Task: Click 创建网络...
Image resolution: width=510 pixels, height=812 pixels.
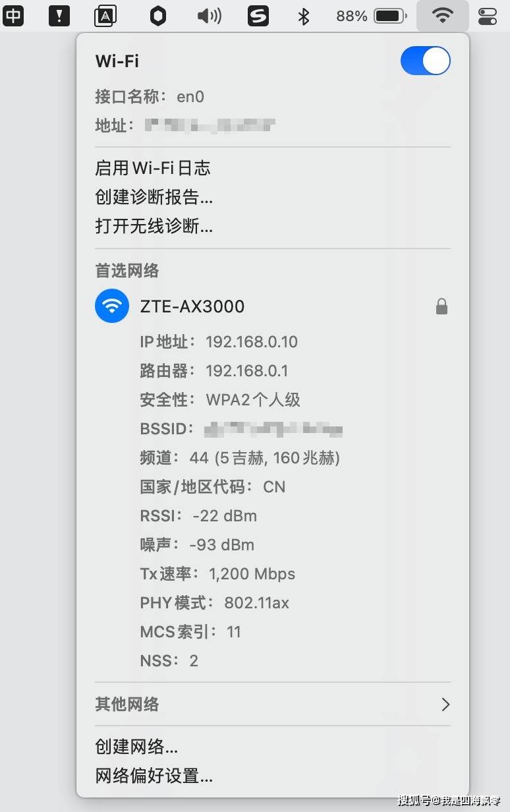Action: 136,747
